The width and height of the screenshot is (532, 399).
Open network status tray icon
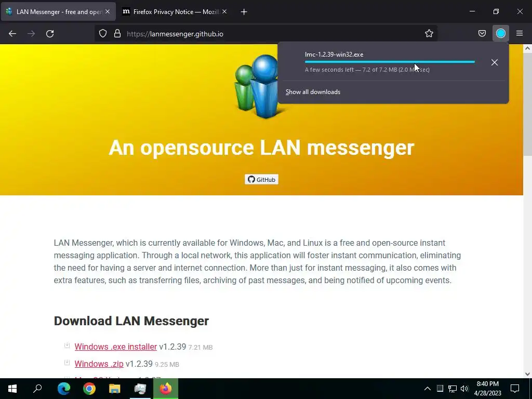point(452,389)
